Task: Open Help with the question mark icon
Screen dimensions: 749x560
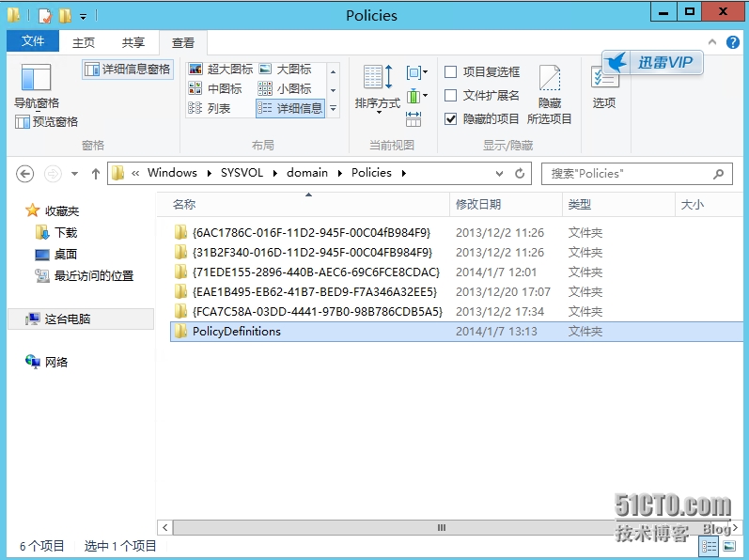Action: pos(733,42)
